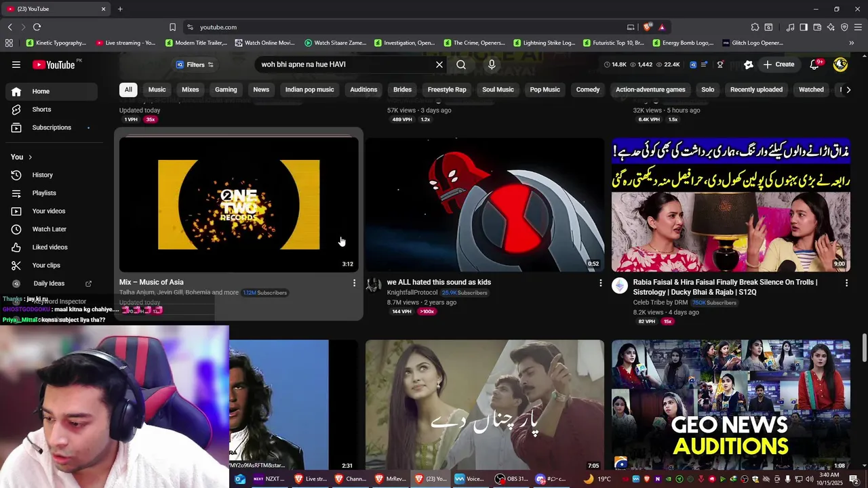Open the vidIQ Filters button
The height and width of the screenshot is (488, 868).
[195, 64]
